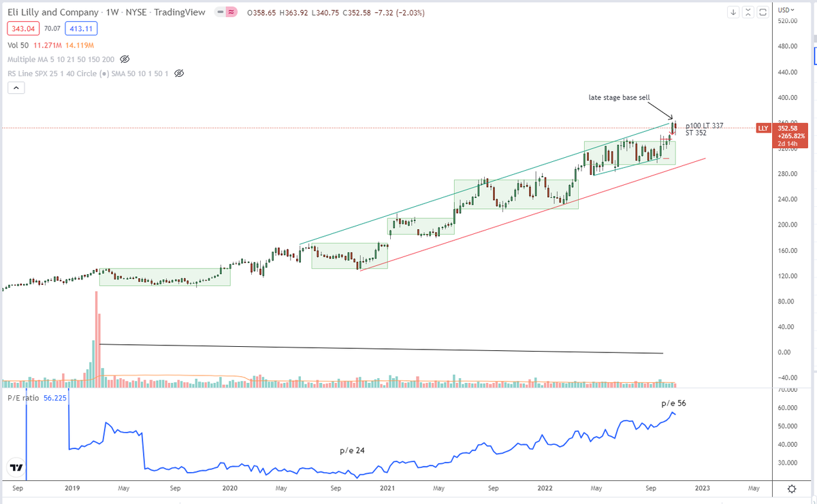Open chart settings via the gear icon
Viewport: 817px width, 504px height.
click(x=792, y=488)
